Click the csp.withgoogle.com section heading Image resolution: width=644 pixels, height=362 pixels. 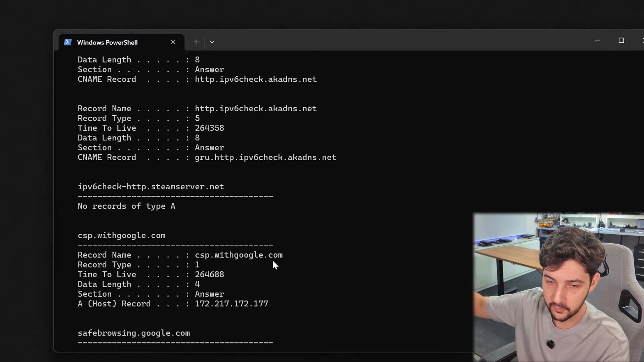coord(121,236)
